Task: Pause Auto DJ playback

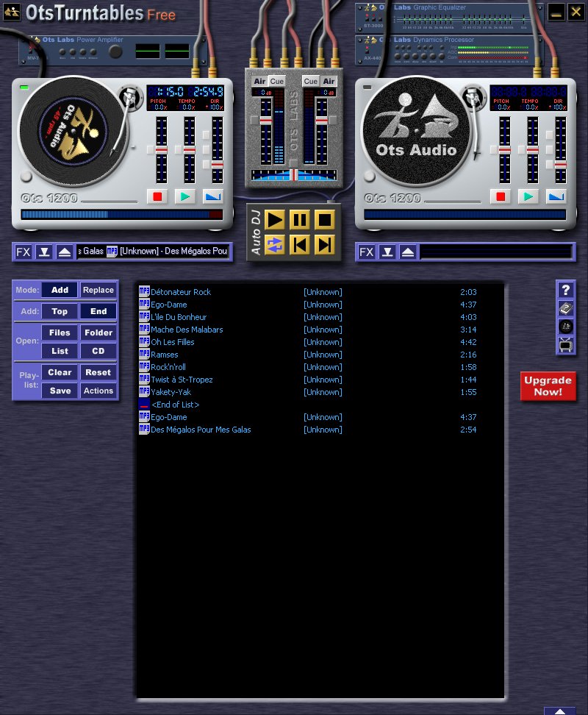Action: pos(300,220)
